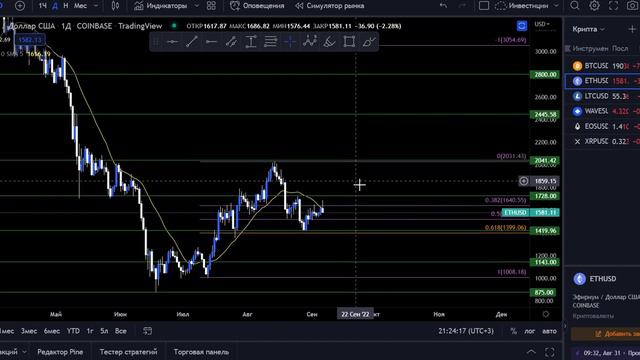640x360 pixels.
Task: Click plus icon beside 1859.15 price label
Action: (x=524, y=181)
